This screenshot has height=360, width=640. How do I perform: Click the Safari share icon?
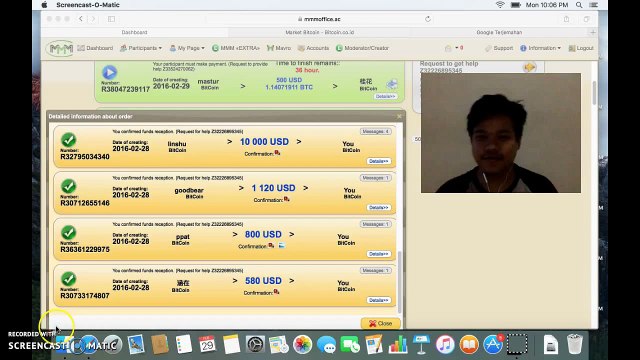click(x=567, y=19)
